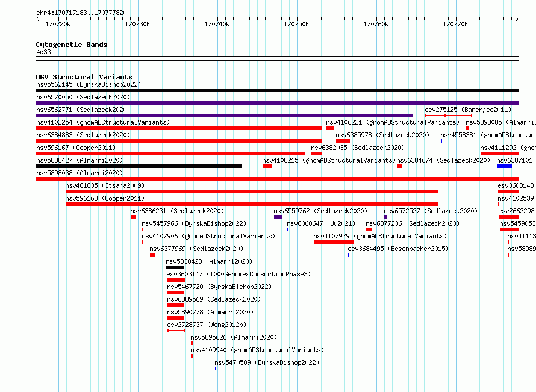Screen dimensions: 536x392
Task: Click the nsv5562145 (ByrskaBishop2022) label
Action: tap(89, 84)
